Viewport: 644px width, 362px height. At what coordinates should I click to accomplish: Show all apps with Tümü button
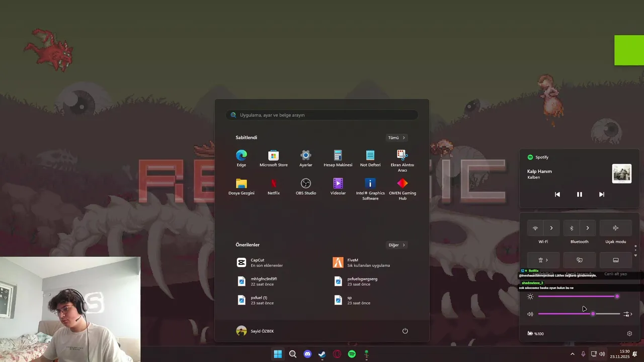pyautogui.click(x=396, y=138)
